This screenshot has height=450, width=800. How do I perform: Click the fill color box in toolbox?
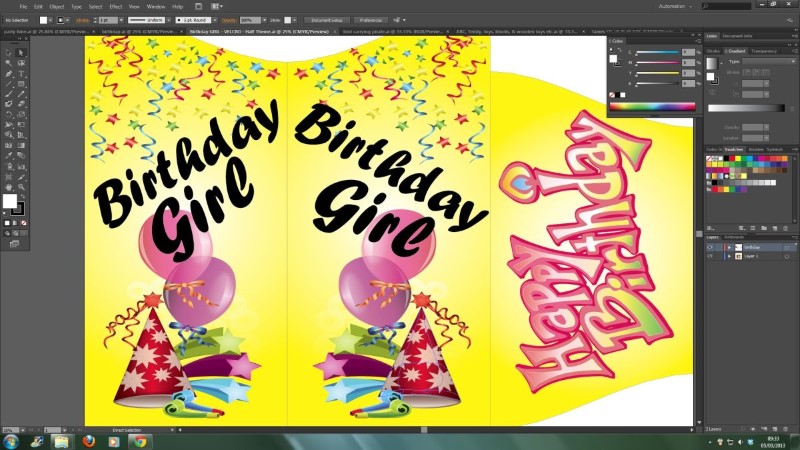(11, 201)
